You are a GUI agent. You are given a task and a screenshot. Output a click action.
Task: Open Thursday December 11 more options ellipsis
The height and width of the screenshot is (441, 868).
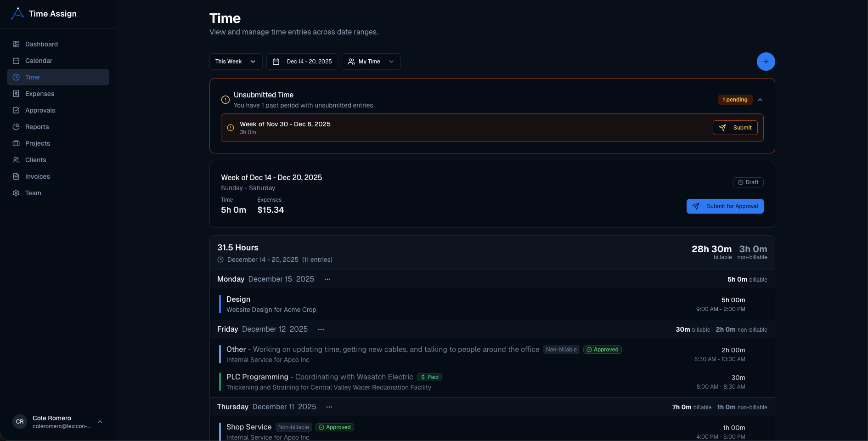point(329,407)
